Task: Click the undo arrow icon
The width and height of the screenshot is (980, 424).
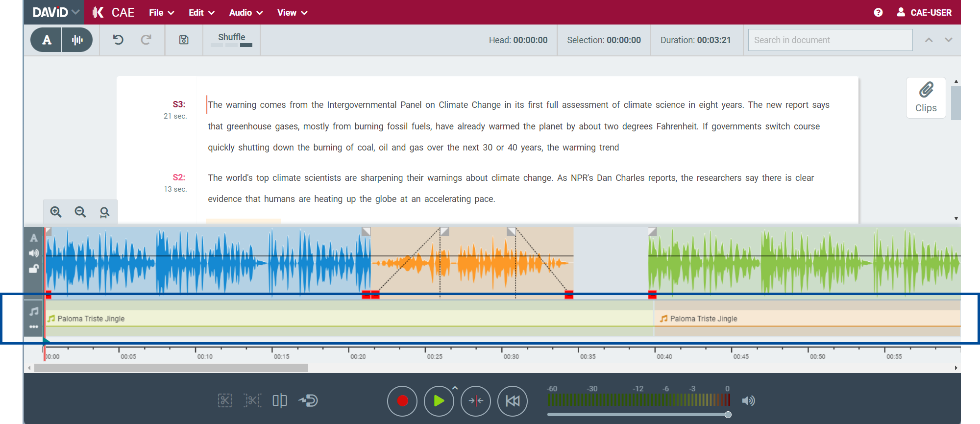Action: pos(118,40)
